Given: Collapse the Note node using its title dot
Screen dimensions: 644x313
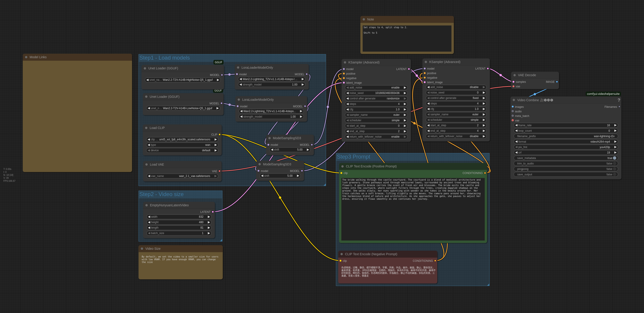Looking at the screenshot, I should (364, 20).
